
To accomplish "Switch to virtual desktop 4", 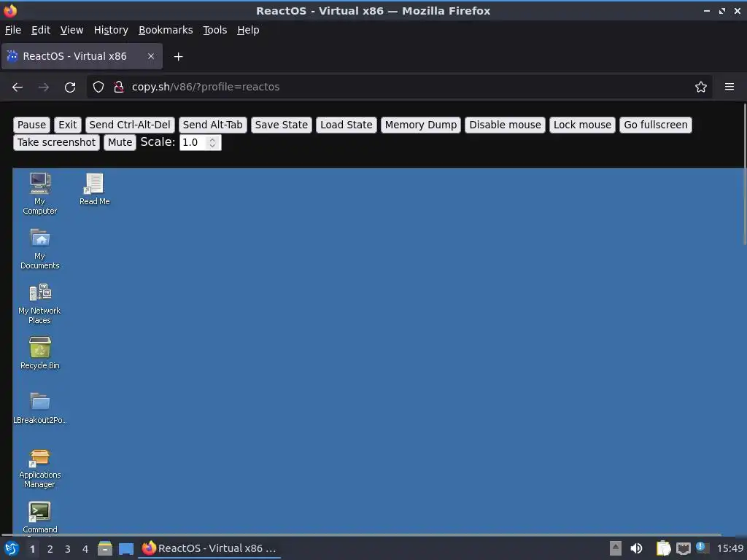I will [85, 549].
